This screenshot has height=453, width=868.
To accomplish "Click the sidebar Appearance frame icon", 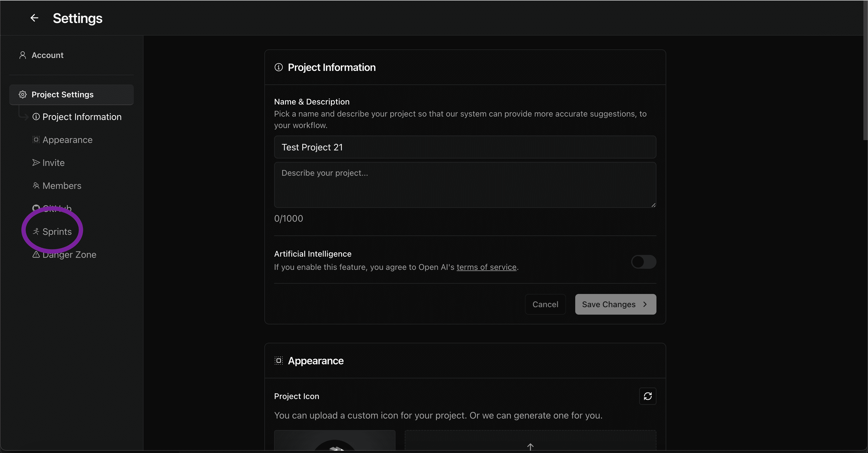I will coord(36,140).
